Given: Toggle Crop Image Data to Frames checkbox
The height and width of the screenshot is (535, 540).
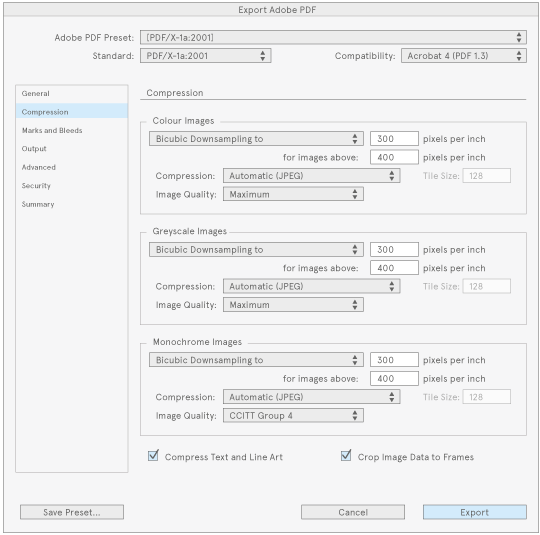Looking at the screenshot, I should (x=346, y=456).
